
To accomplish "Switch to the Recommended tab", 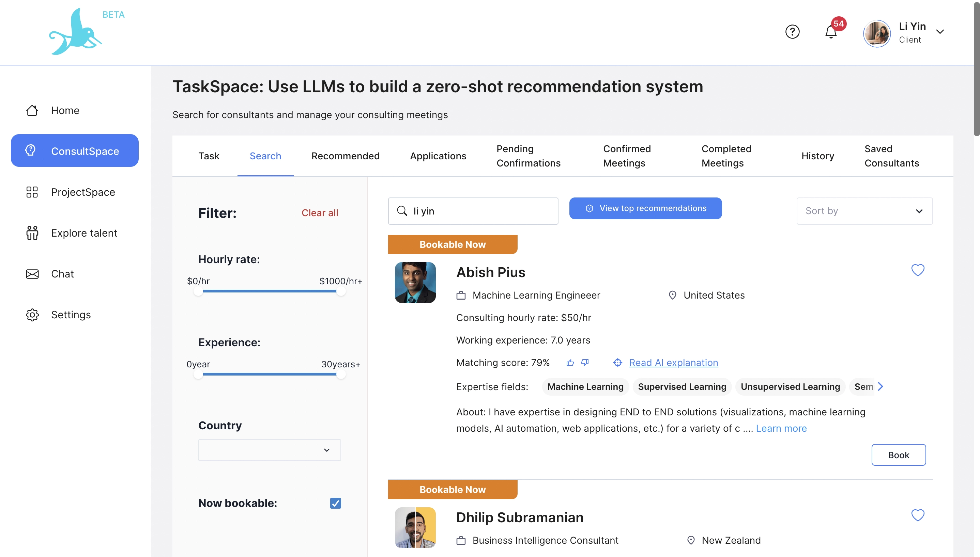I will click(345, 156).
